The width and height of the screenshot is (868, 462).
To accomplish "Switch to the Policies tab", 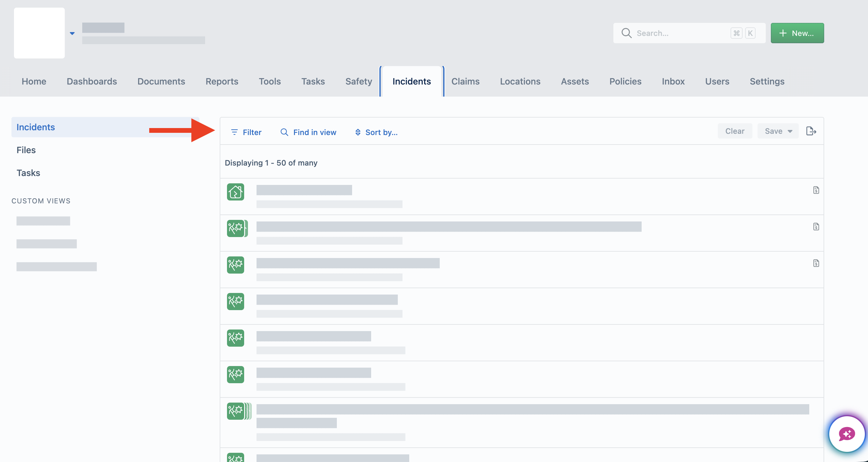I will coord(625,81).
